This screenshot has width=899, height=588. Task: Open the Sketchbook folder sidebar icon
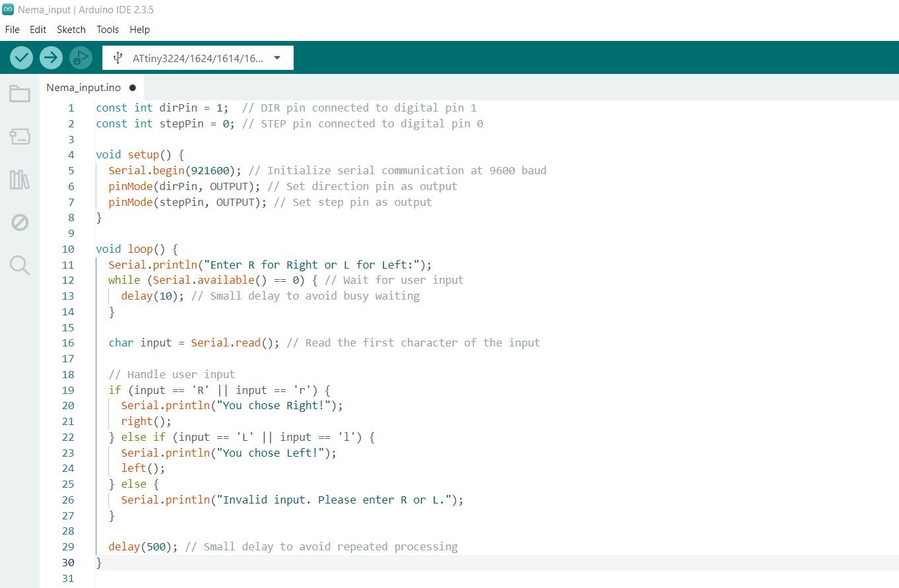pos(20,94)
